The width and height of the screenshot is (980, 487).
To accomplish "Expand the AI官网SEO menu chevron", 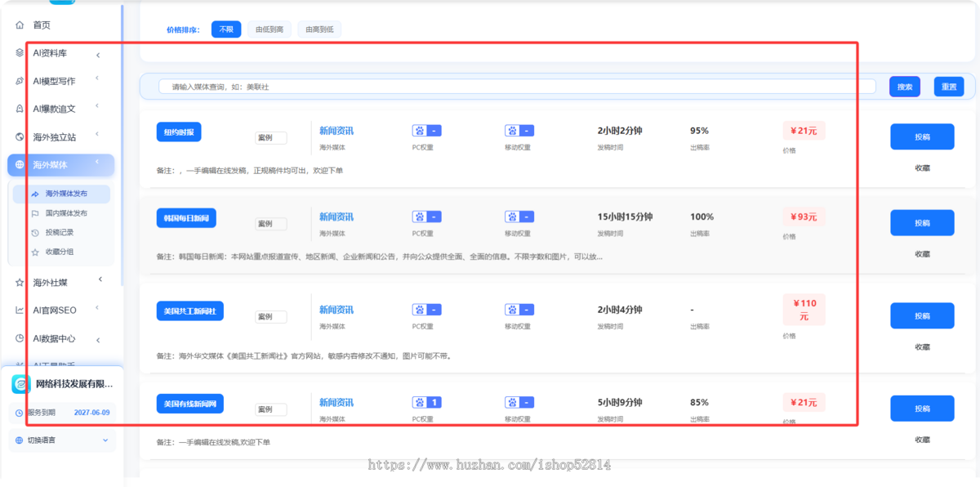I will (97, 308).
